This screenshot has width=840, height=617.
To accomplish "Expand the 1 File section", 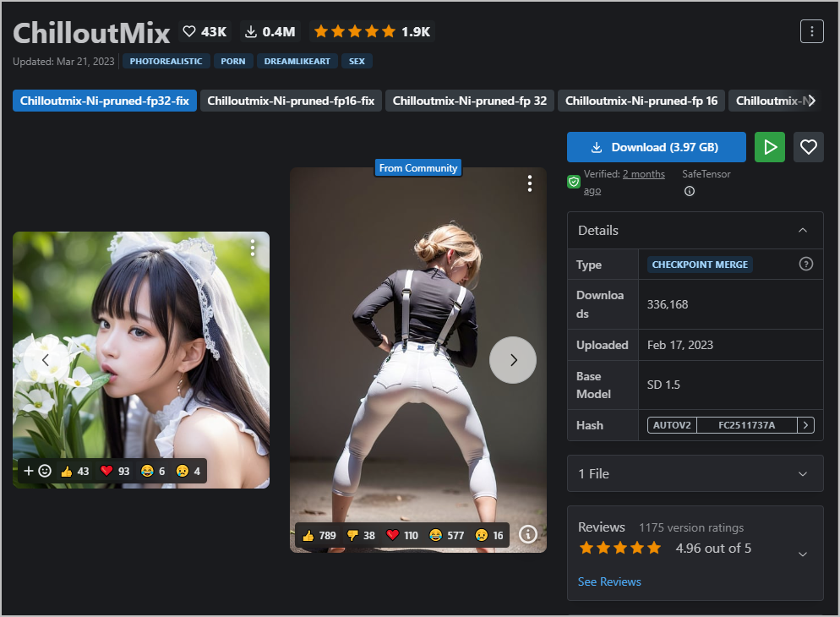I will tap(802, 473).
